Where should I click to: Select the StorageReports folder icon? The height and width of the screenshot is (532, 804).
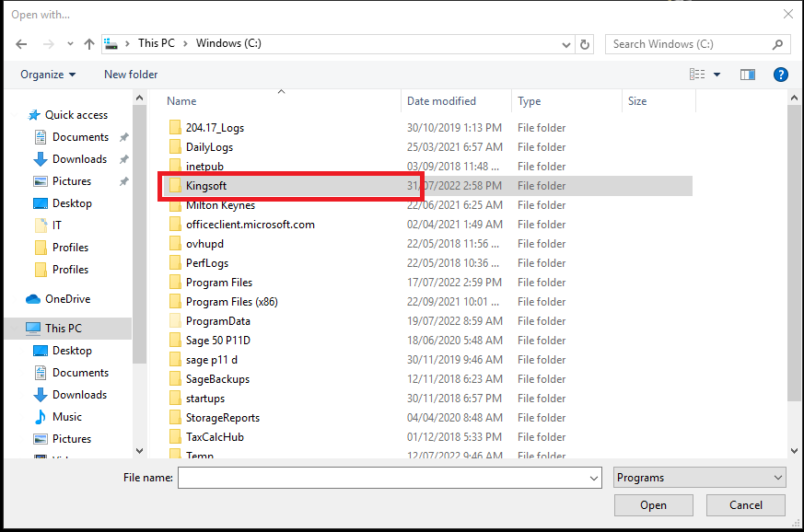click(x=175, y=418)
